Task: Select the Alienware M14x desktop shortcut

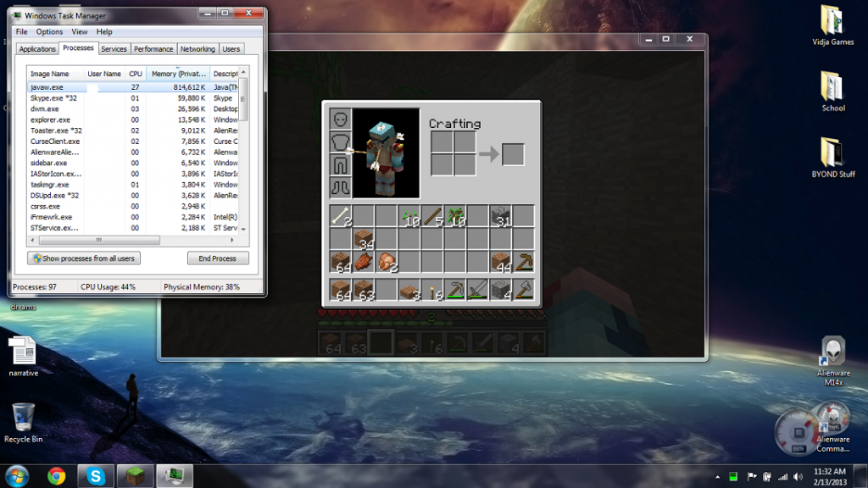Action: pyautogui.click(x=833, y=360)
